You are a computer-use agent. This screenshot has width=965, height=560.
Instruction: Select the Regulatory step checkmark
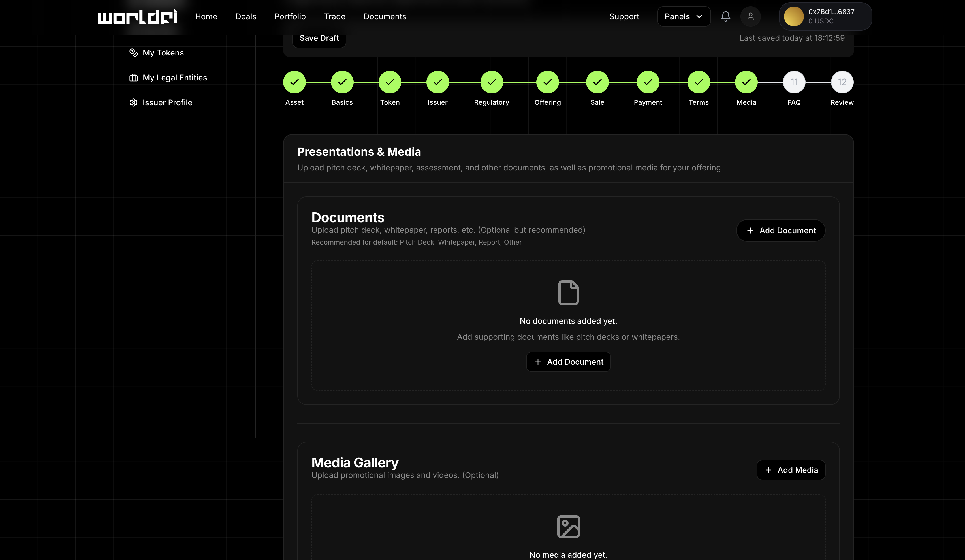[x=491, y=82]
